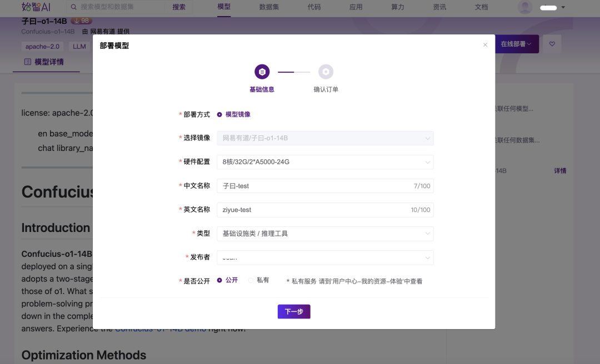Switch to the 模型详情 tab
The height and width of the screenshot is (364, 600).
tap(46, 62)
